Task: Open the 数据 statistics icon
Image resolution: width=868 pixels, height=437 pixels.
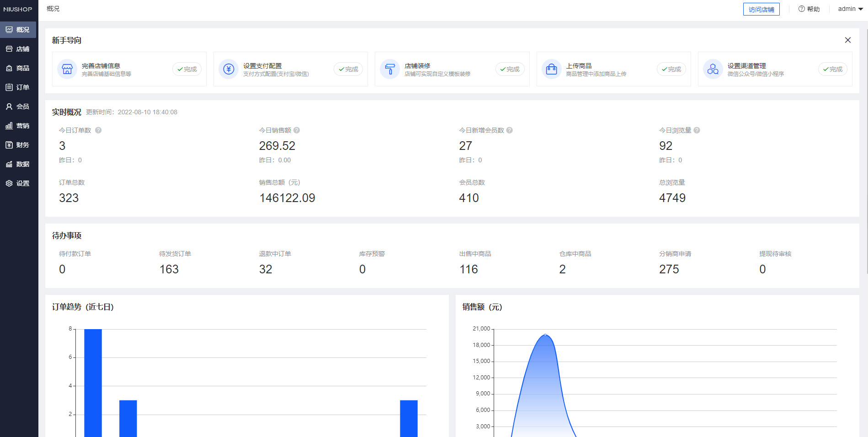Action: tap(18, 164)
